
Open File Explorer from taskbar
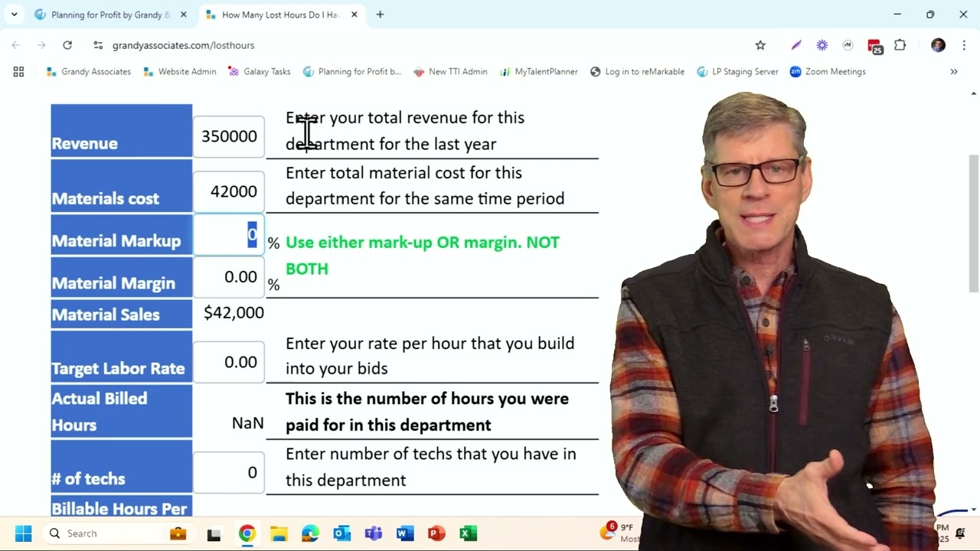coord(279,533)
